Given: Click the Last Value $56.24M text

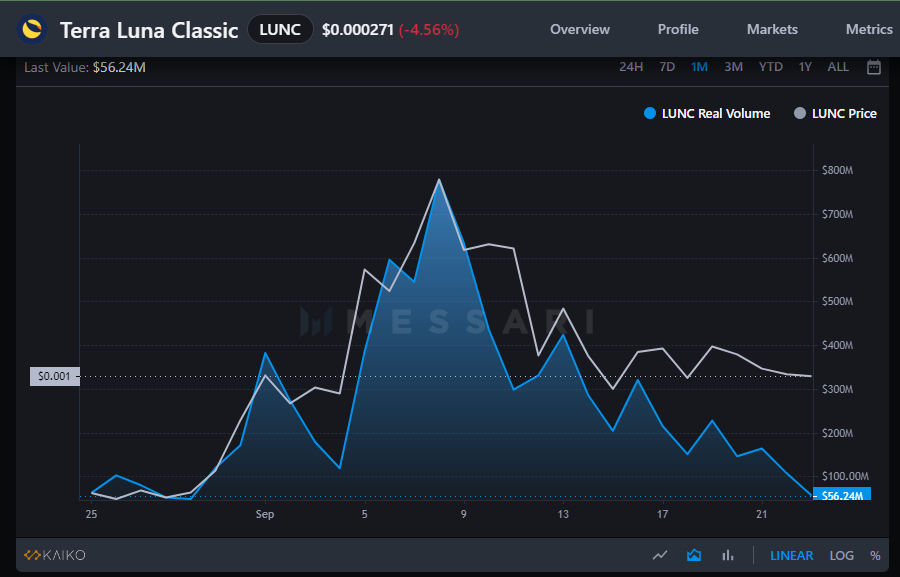Looking at the screenshot, I should point(85,67).
